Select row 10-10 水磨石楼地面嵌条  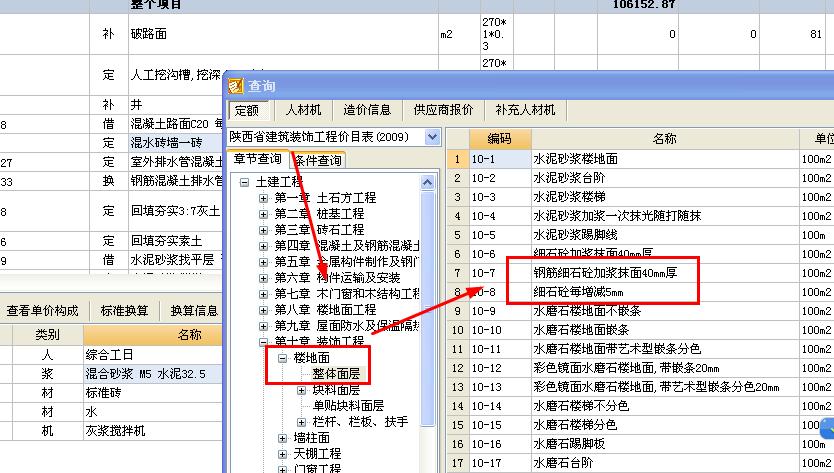[x=638, y=330]
